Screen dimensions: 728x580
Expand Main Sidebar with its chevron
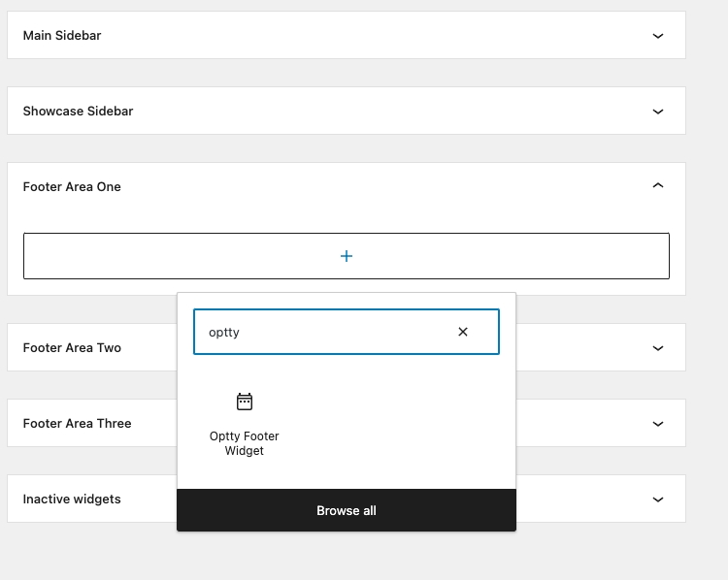pyautogui.click(x=658, y=36)
